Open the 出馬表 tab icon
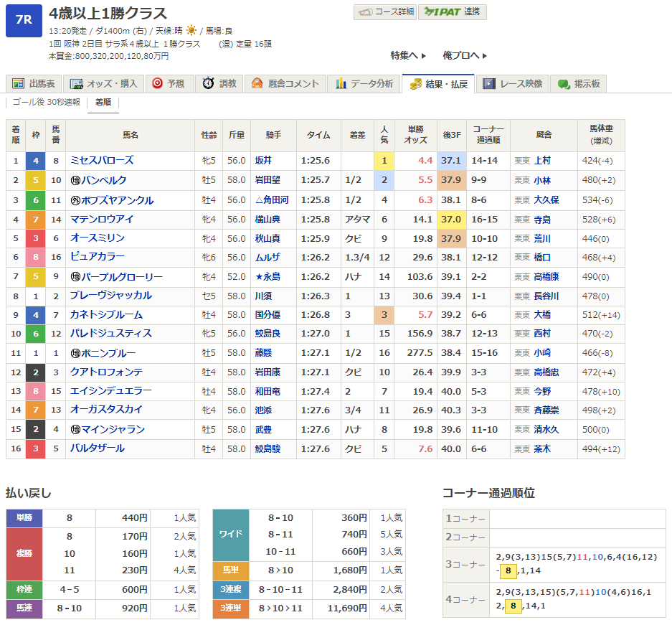Screen dimensions: 672x625 34,84
